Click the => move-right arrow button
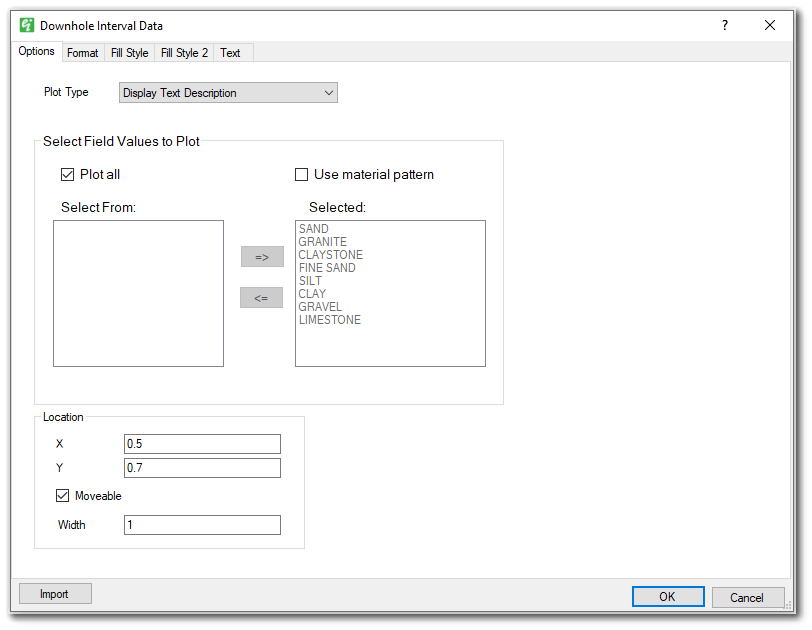The height and width of the screenshot is (630, 812). pyautogui.click(x=261, y=256)
